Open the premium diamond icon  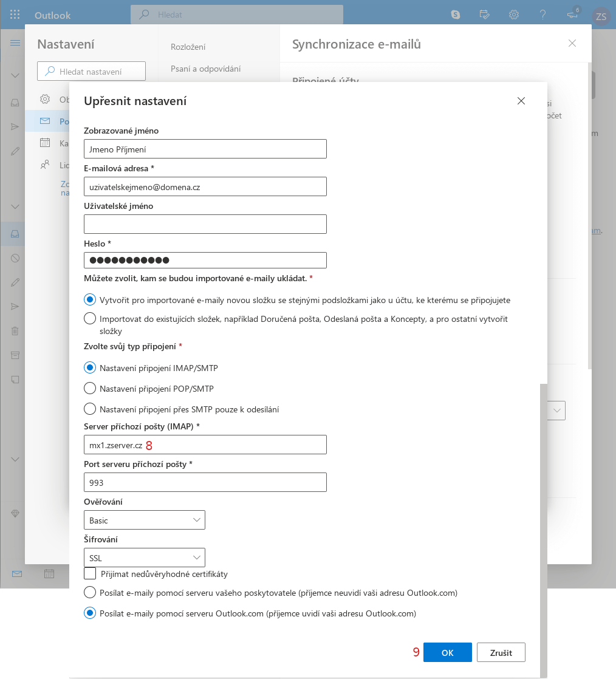click(x=15, y=514)
